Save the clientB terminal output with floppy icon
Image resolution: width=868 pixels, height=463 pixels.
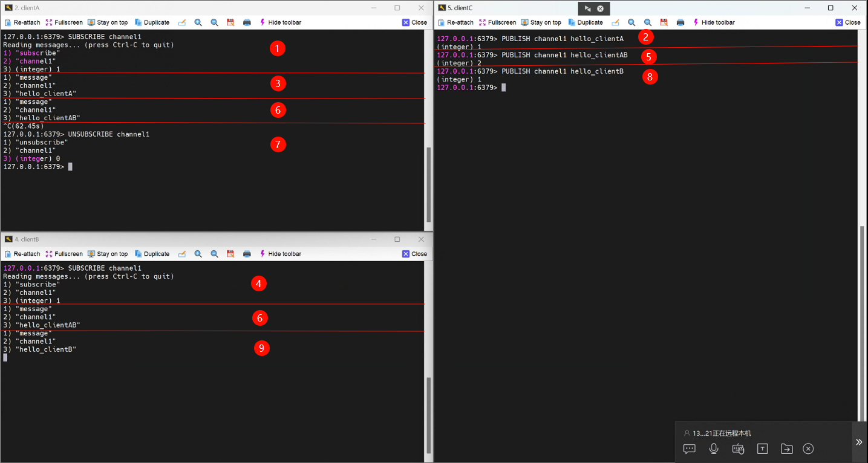pyautogui.click(x=230, y=254)
